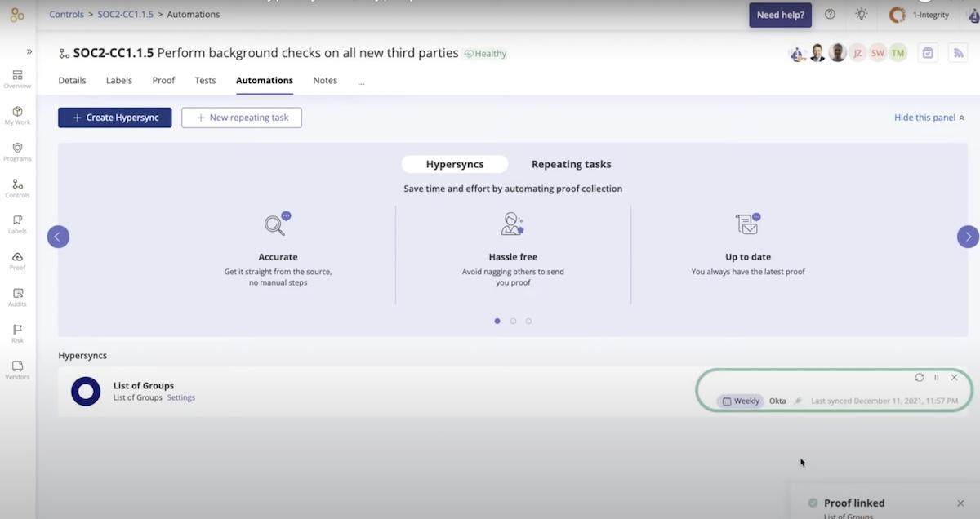The height and width of the screenshot is (519, 980).
Task: Select the Repeating tasks toggle
Action: [x=572, y=164]
